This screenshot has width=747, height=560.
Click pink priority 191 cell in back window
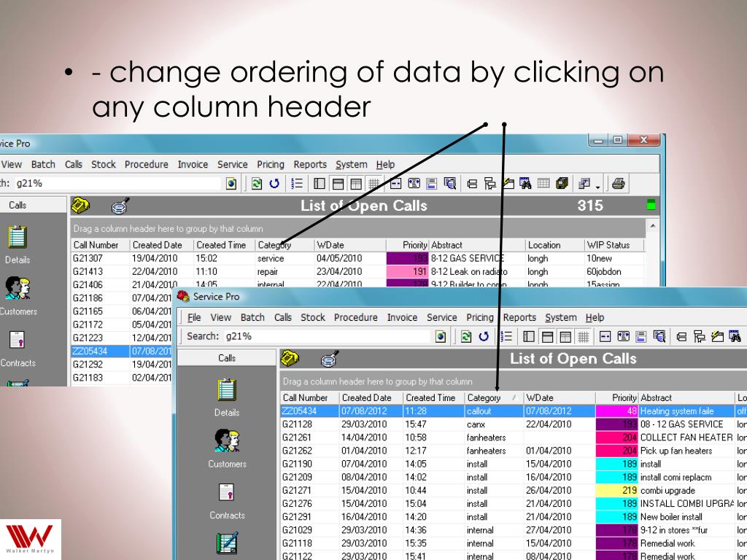click(407, 271)
